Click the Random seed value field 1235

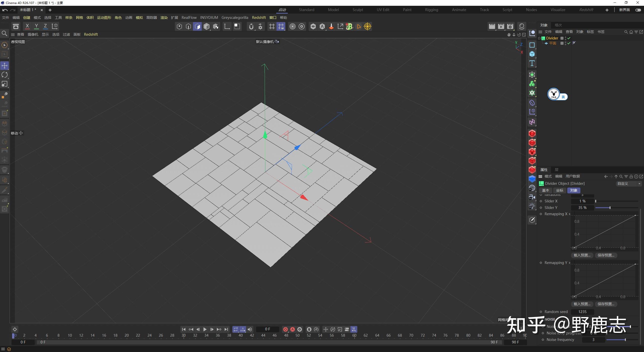tap(582, 312)
